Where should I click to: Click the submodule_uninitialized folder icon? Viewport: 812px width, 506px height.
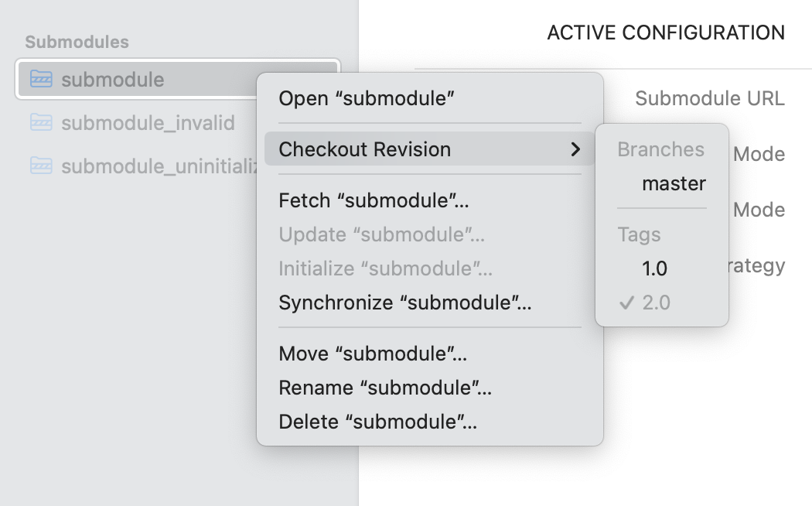(41, 166)
